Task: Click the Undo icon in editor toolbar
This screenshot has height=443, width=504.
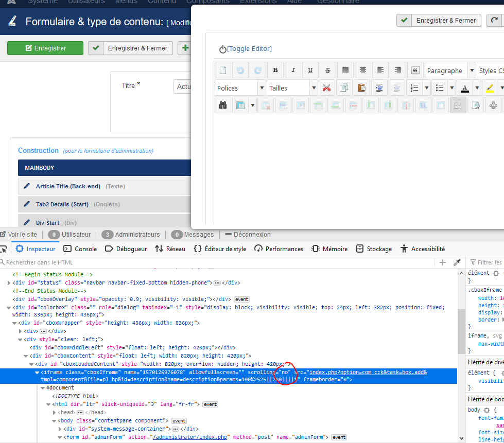Action: 240,70
